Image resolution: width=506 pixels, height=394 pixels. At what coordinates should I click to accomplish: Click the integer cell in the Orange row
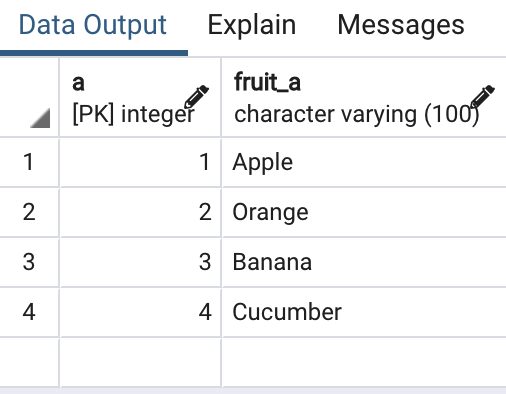pos(140,212)
